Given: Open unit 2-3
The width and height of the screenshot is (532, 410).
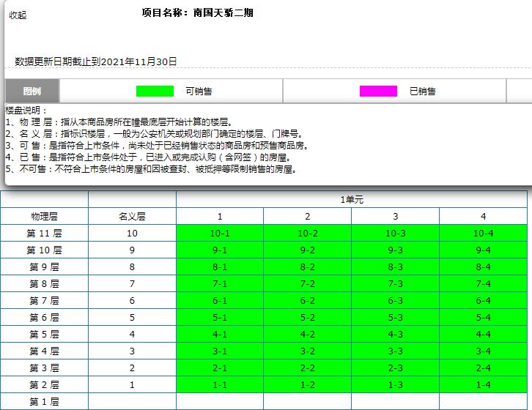Looking at the screenshot, I should coord(395,368).
